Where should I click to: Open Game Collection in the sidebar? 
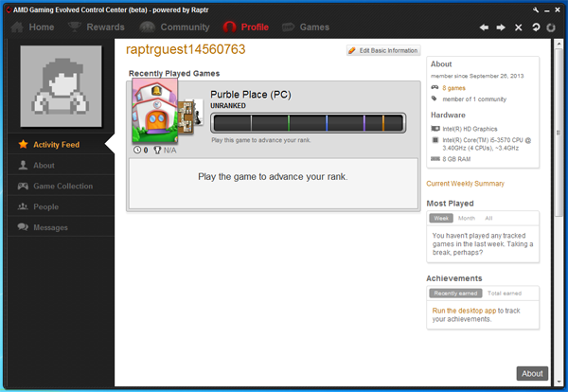[x=62, y=186]
